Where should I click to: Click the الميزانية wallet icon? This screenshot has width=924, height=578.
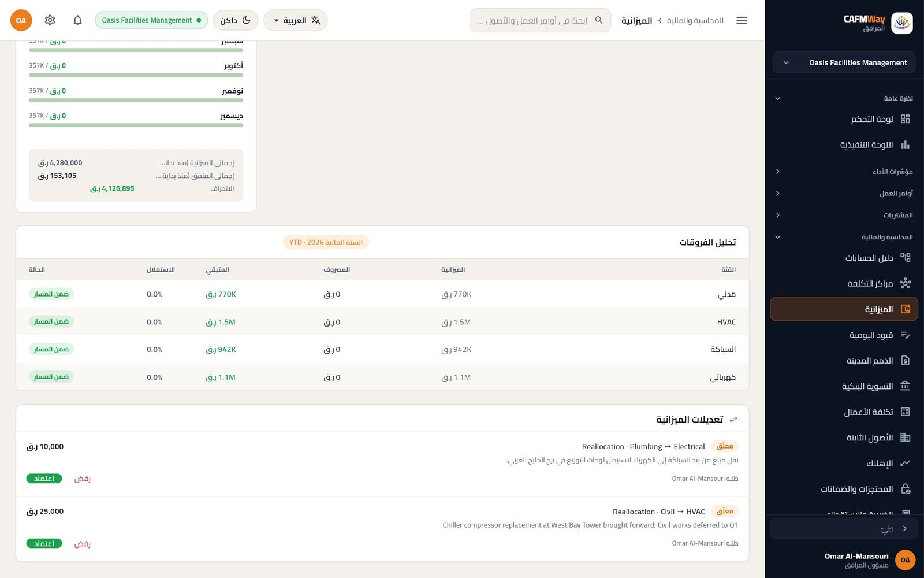click(905, 309)
